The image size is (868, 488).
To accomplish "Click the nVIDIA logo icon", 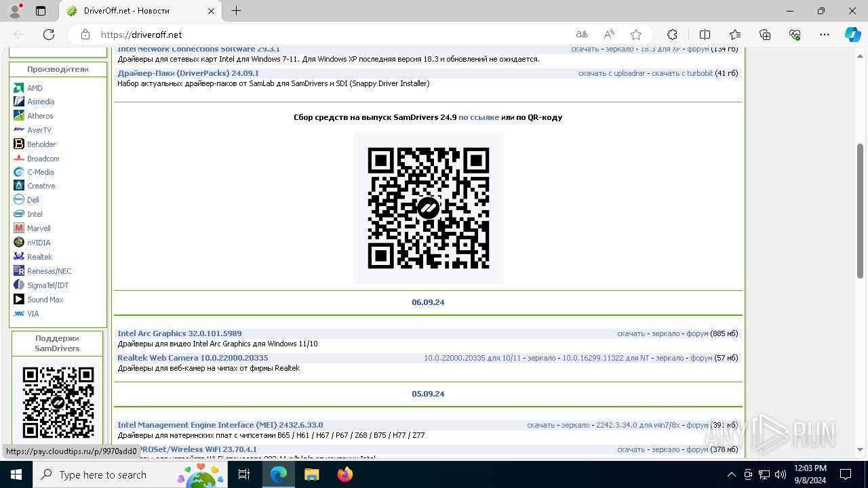I will (x=19, y=243).
